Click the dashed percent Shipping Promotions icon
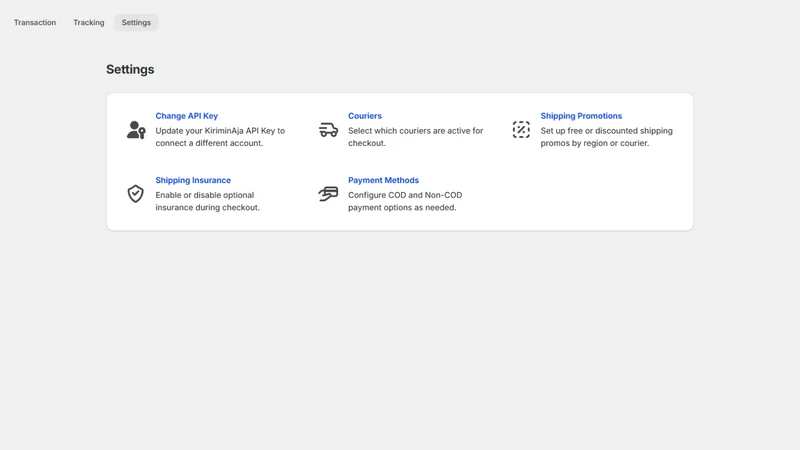This screenshot has height=450, width=800. click(521, 130)
